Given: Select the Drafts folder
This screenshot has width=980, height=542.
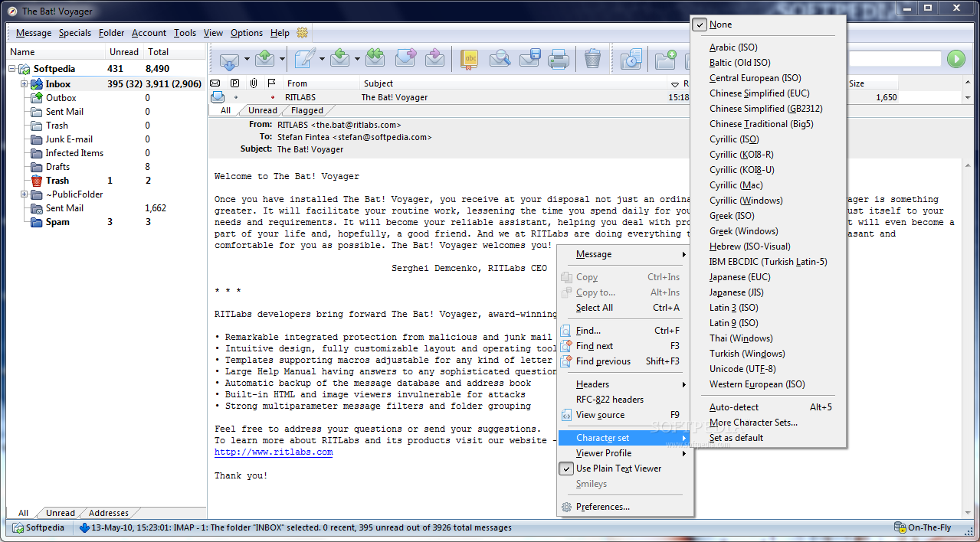Looking at the screenshot, I should (57, 167).
